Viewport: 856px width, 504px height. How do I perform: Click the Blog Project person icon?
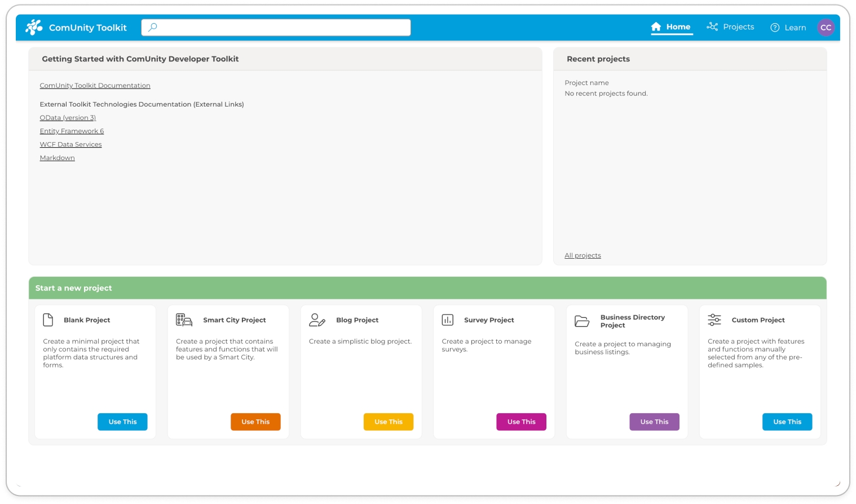(x=317, y=320)
